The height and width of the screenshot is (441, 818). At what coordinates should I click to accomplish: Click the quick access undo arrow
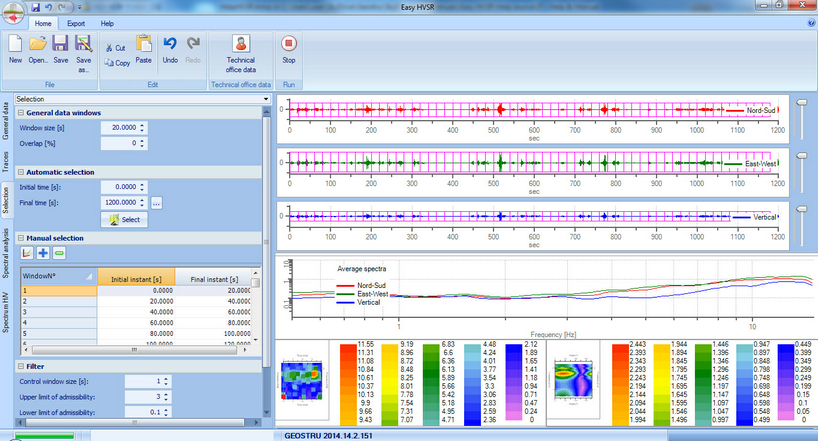click(49, 7)
